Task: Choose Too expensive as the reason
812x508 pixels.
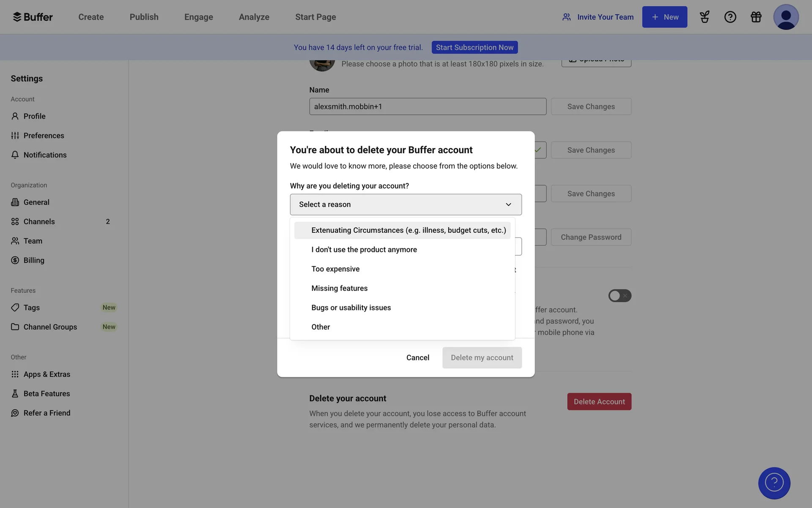Action: pyautogui.click(x=335, y=269)
